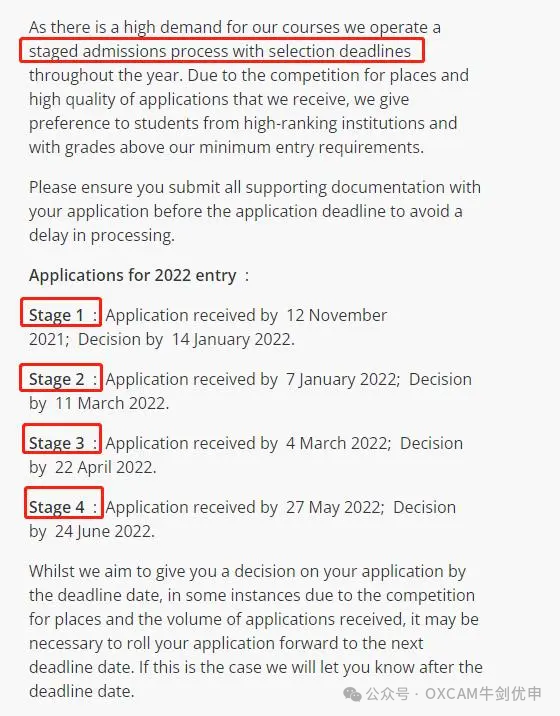Click the 11 March 2022 decision date
560x716 pixels.
[x=111, y=403]
